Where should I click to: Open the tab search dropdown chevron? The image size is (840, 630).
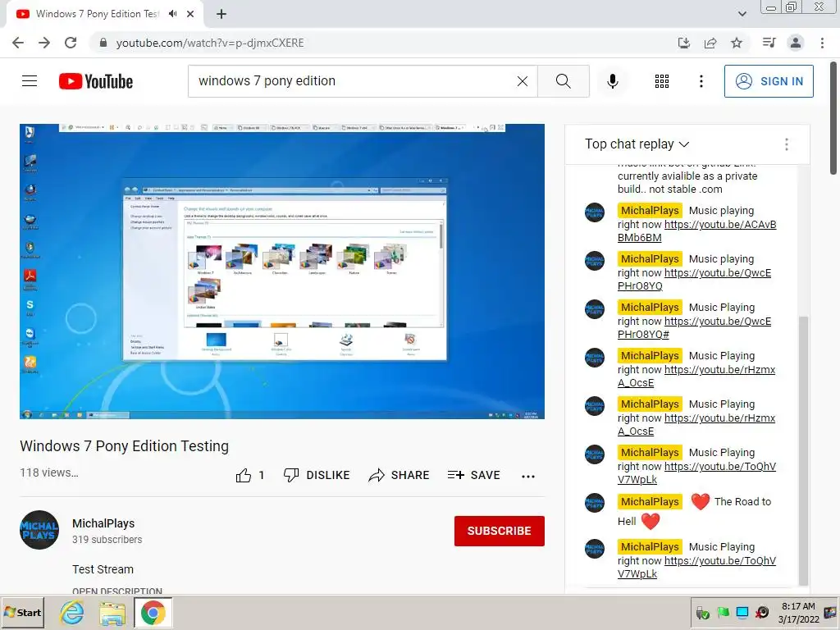[742, 14]
